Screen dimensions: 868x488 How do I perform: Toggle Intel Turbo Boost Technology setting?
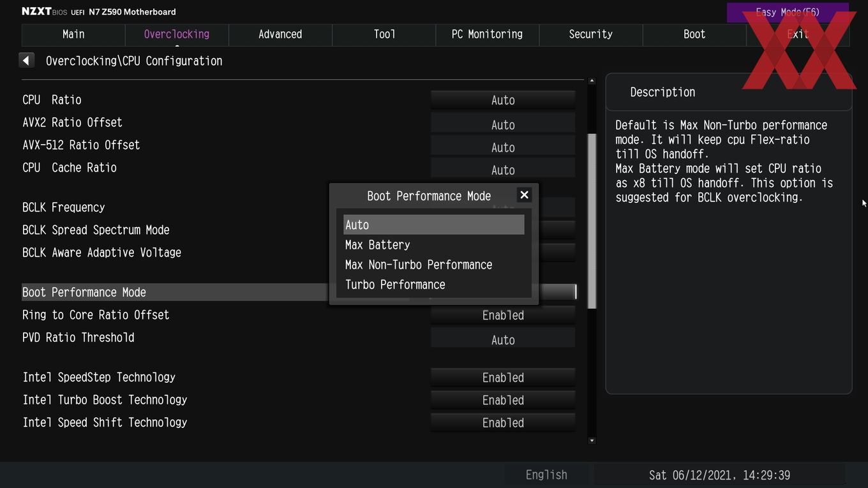click(503, 400)
